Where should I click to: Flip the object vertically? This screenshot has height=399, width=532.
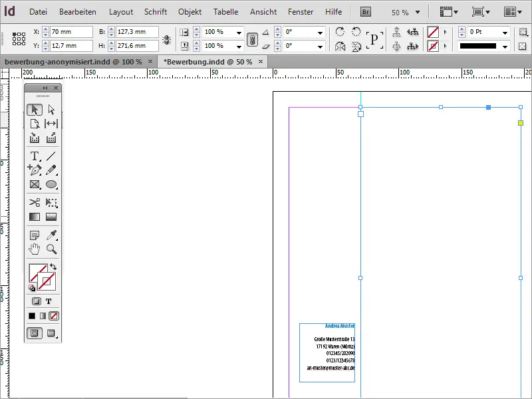click(356, 46)
